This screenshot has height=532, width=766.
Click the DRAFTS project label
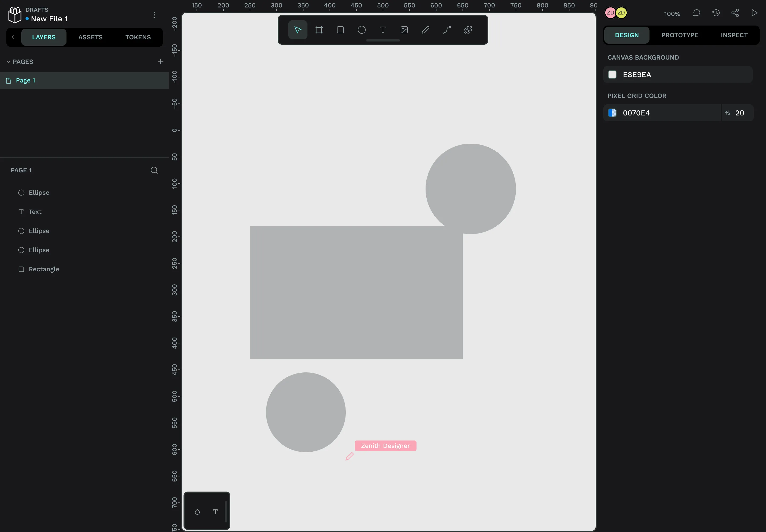[x=37, y=10]
